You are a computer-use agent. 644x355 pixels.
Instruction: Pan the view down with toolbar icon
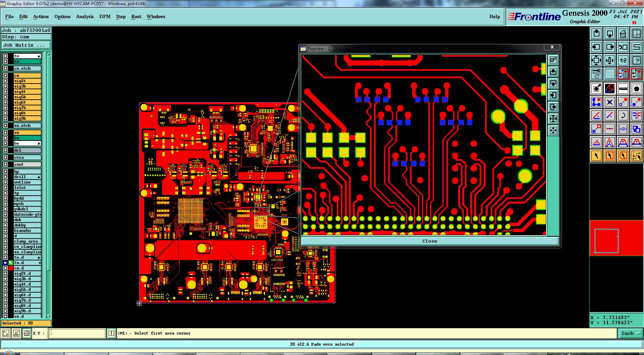click(610, 34)
